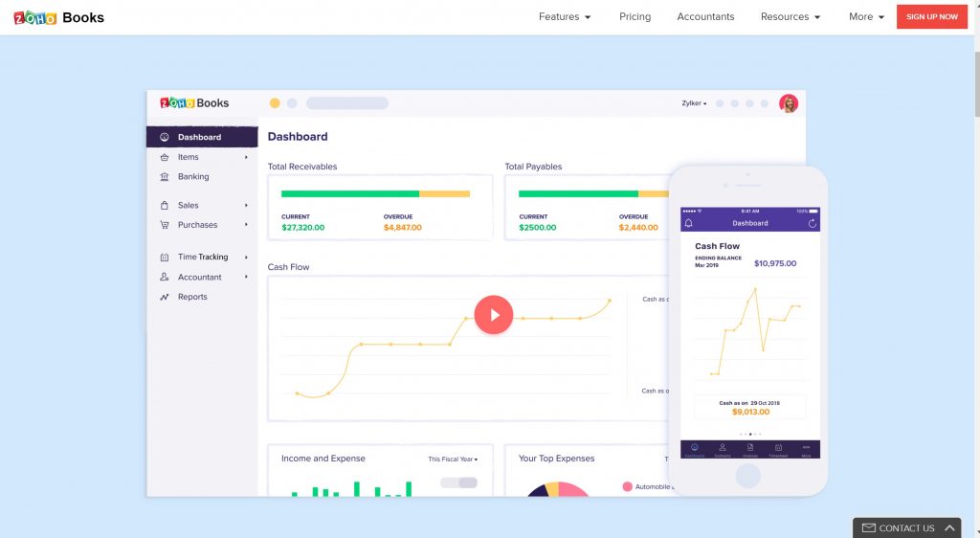Expand the Resources dropdown menu
Viewport: 980px width, 538px height.
(x=790, y=17)
